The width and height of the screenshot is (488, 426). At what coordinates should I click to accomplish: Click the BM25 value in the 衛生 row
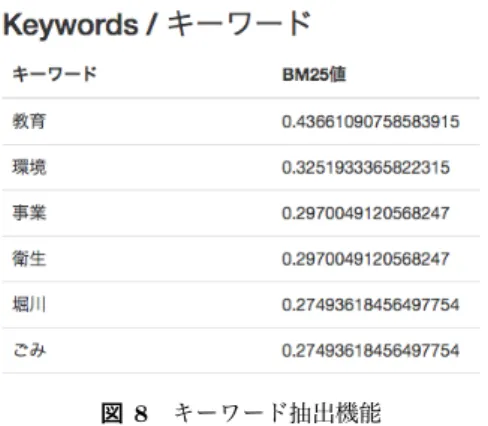tap(366, 259)
